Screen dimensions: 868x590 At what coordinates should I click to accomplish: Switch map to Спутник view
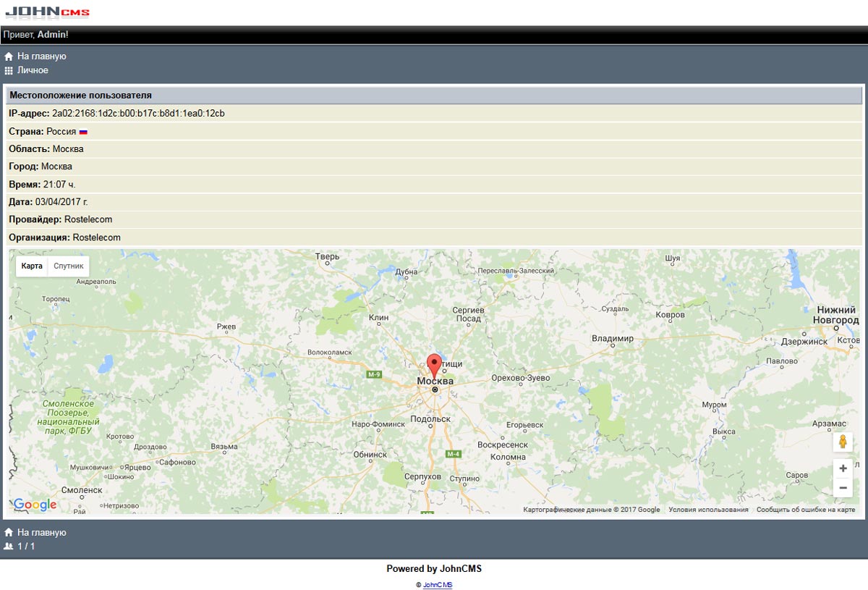(x=69, y=266)
